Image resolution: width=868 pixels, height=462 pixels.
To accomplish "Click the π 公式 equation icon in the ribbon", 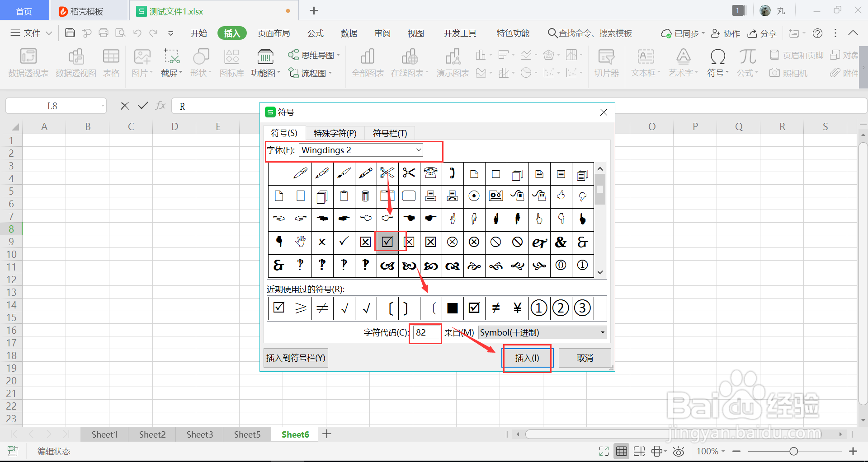I will [747, 57].
